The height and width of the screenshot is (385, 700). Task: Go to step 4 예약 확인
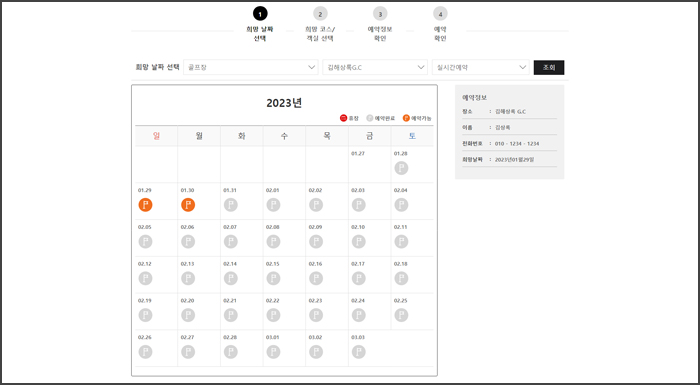(x=440, y=24)
